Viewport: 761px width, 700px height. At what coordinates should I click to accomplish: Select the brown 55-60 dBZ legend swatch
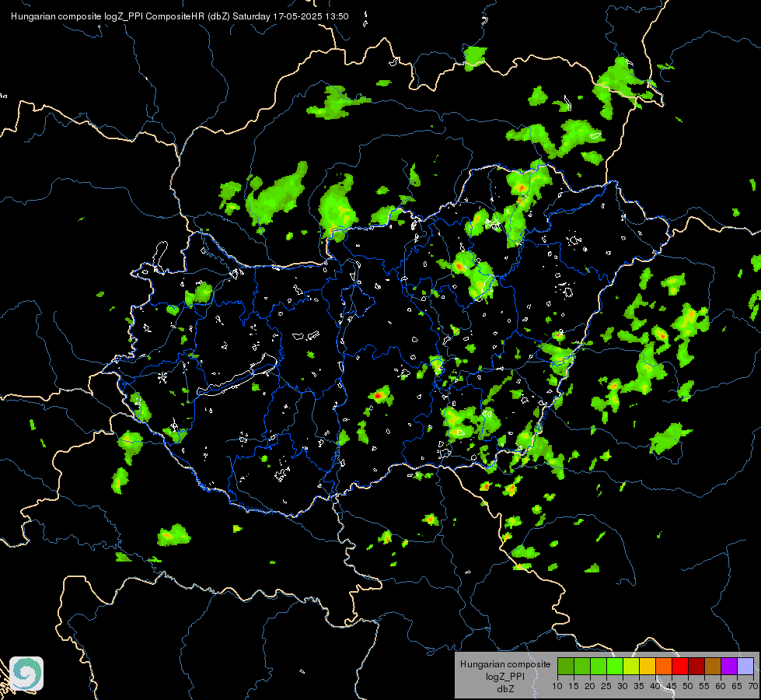click(713, 666)
